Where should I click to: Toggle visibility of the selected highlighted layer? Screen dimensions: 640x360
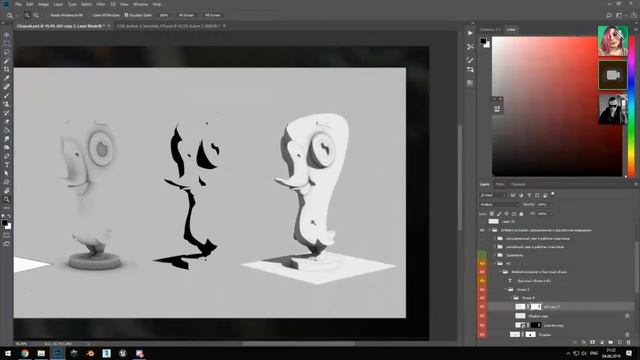coord(482,307)
